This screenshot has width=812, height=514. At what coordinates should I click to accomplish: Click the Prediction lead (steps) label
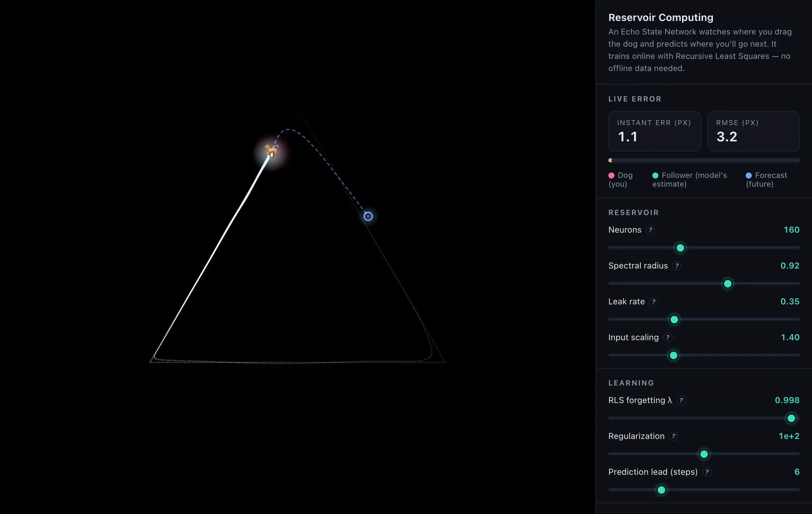pos(653,472)
